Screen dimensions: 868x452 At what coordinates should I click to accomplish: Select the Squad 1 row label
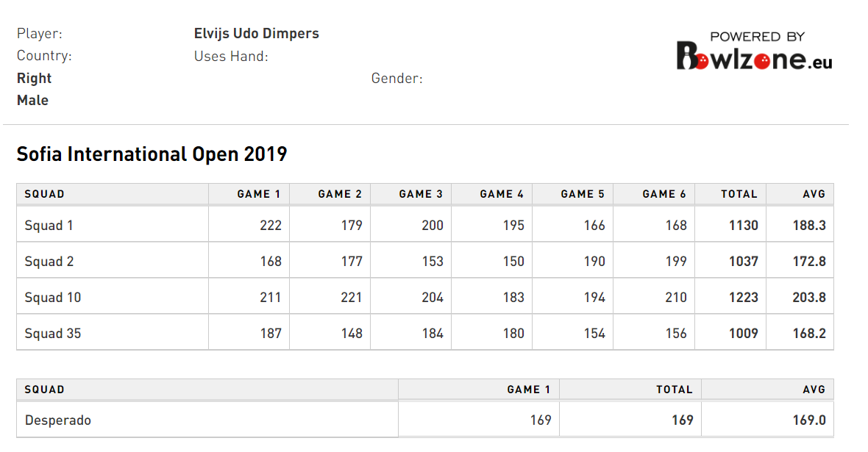coord(49,226)
